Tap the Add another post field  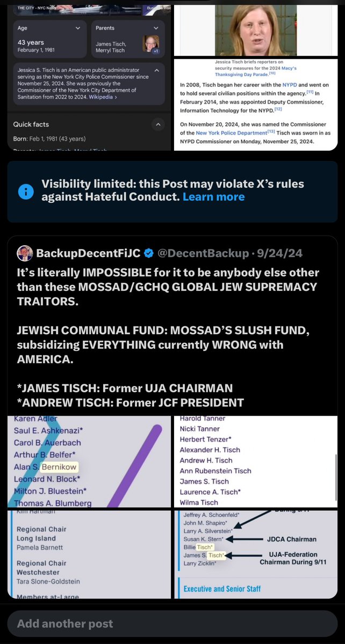click(x=172, y=624)
